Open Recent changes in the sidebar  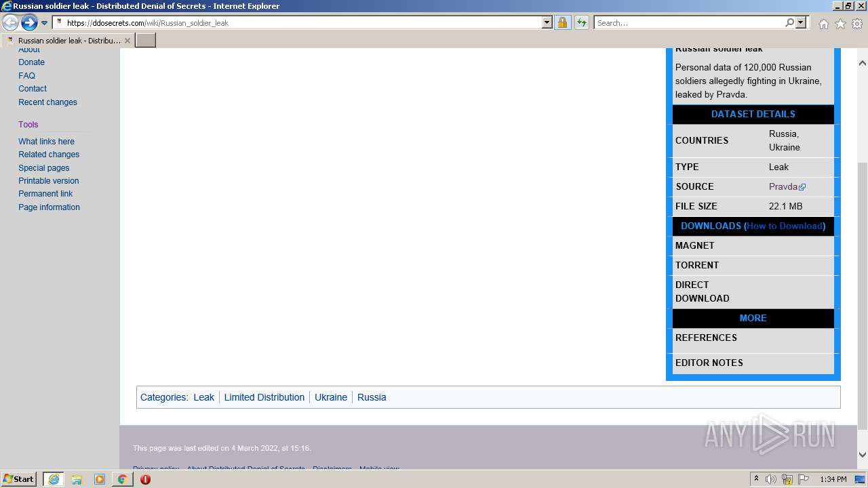47,102
